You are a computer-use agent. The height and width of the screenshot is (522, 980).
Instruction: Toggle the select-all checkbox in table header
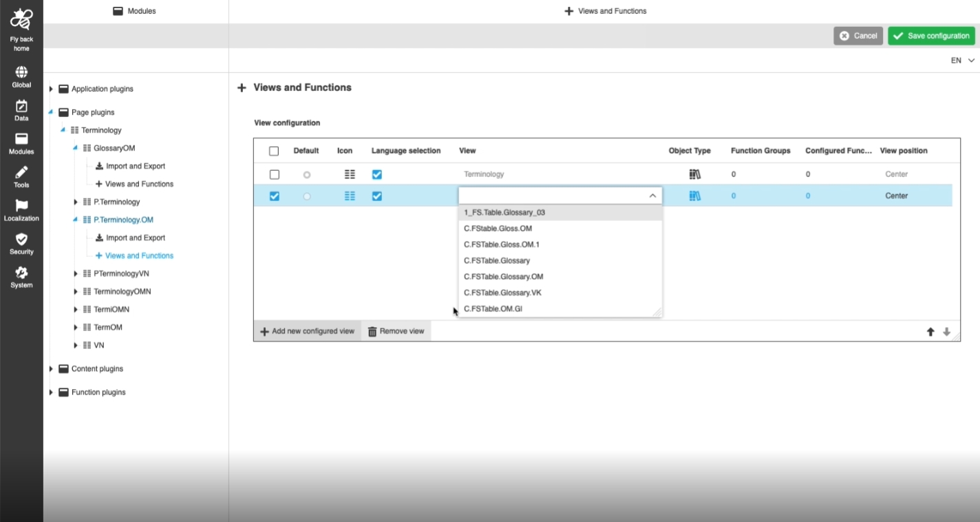(x=274, y=151)
